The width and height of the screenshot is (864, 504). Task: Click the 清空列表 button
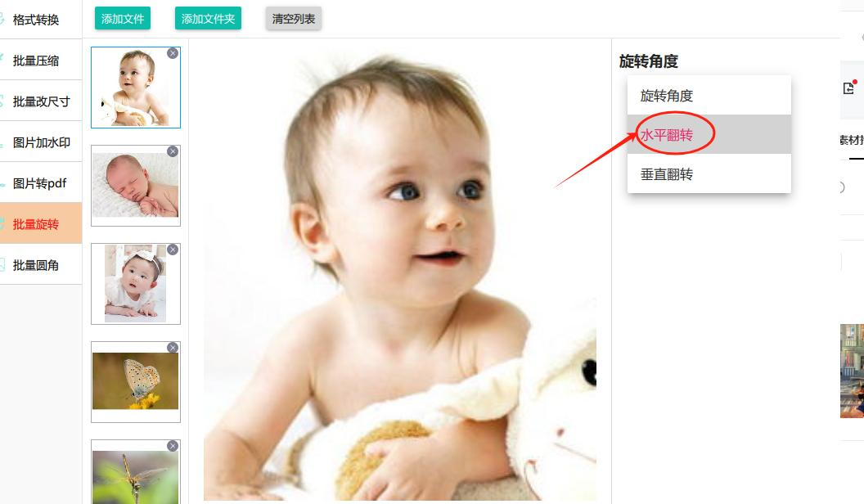pyautogui.click(x=293, y=19)
